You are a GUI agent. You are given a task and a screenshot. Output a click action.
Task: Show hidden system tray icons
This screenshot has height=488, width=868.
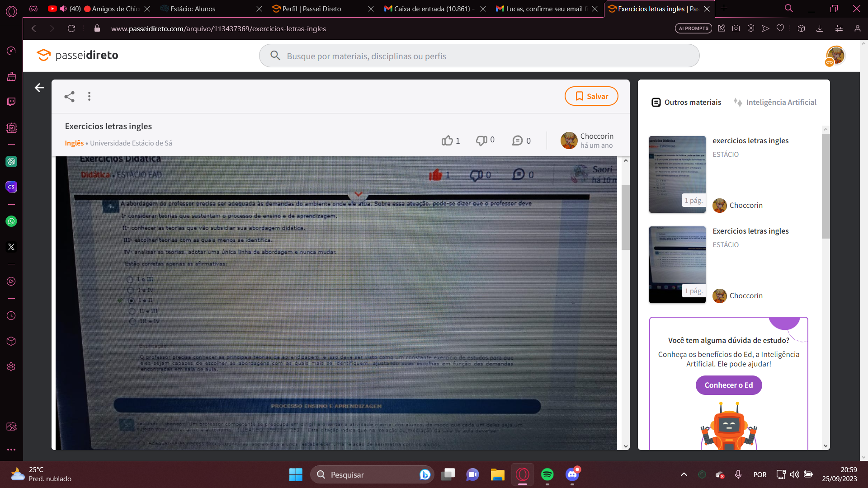tap(684, 474)
